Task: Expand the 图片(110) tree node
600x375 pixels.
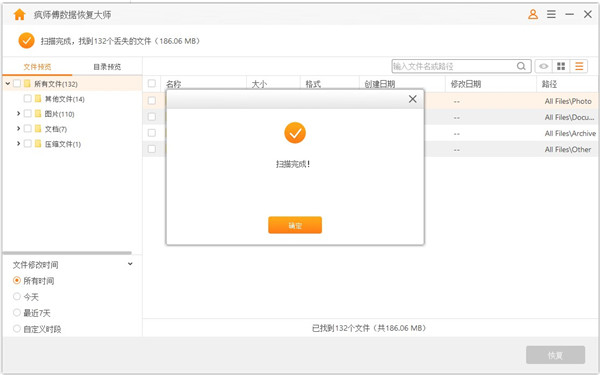Action: [x=18, y=114]
